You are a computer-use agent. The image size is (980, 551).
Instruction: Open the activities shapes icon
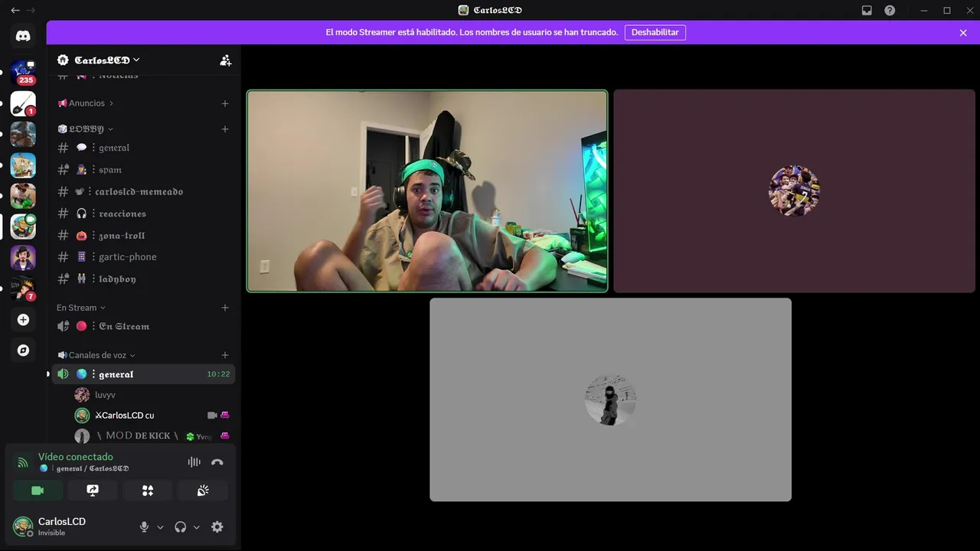pyautogui.click(x=148, y=491)
